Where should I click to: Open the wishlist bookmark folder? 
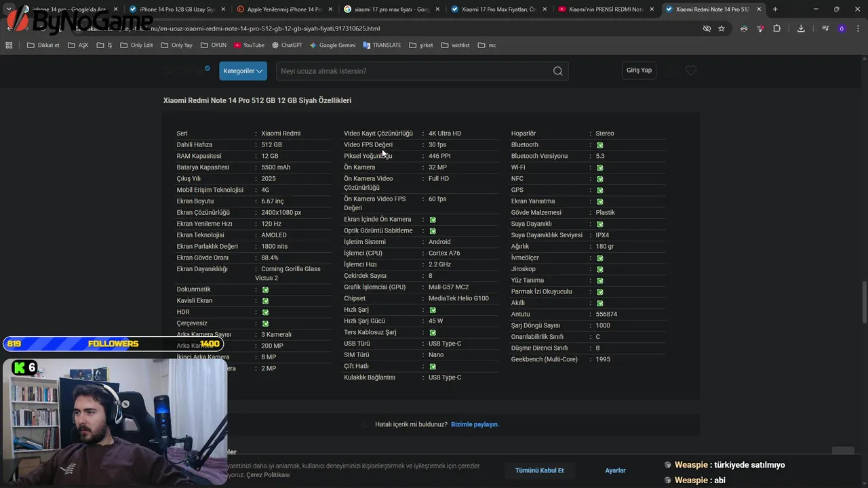[455, 45]
